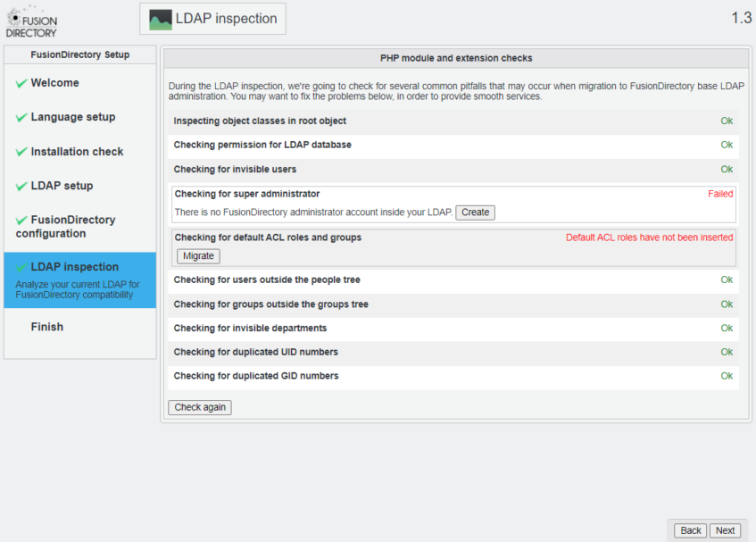The height and width of the screenshot is (542, 756).
Task: Open the Finish step in sidebar
Action: 46,327
